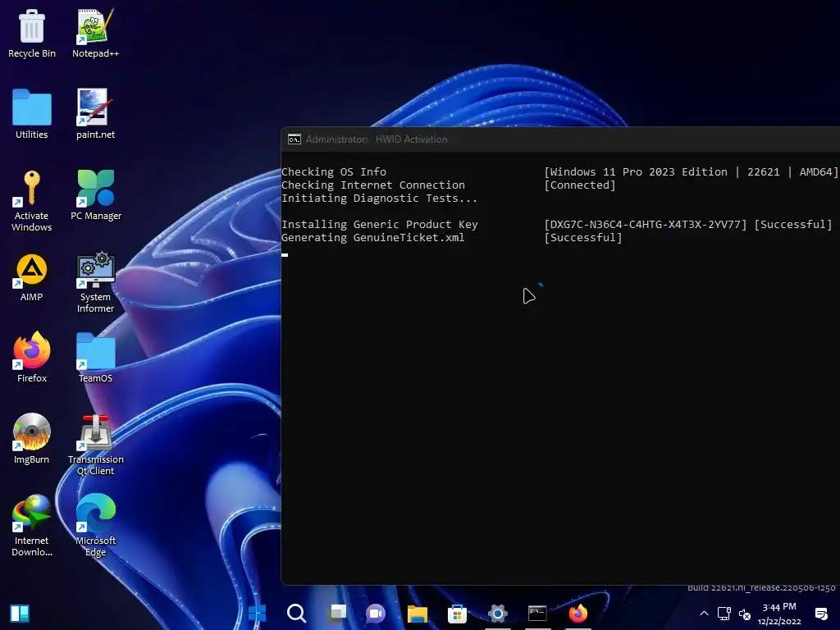Open the Transmission Qt Client shortcut
Viewport: 840px width, 630px height.
(x=96, y=445)
